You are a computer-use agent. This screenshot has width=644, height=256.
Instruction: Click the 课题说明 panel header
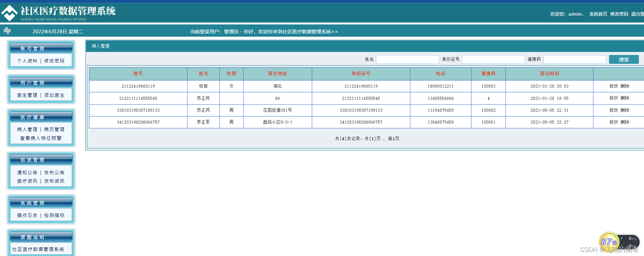[41, 237]
